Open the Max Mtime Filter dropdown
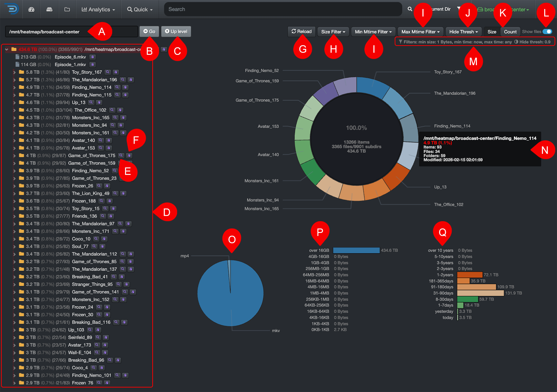 pyautogui.click(x=421, y=32)
